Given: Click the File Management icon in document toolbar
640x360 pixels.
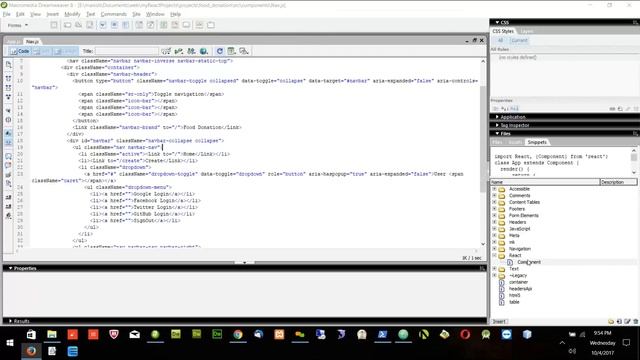Looking at the screenshot, I should pos(191,51).
